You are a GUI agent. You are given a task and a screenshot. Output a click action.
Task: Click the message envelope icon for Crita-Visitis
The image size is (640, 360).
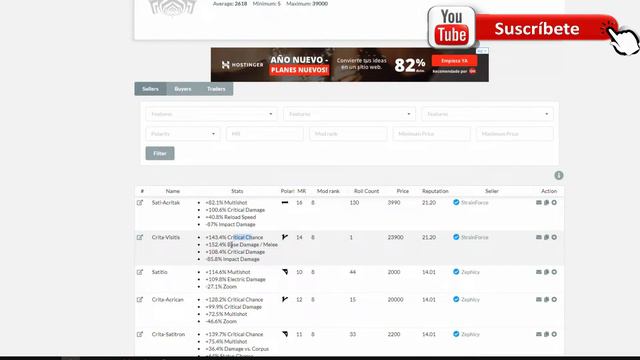(x=538, y=237)
